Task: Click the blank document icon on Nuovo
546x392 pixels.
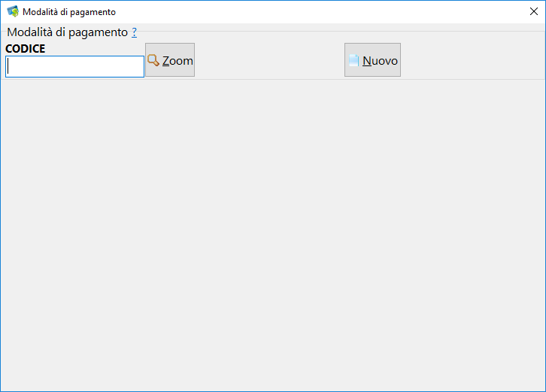Action: (x=353, y=60)
